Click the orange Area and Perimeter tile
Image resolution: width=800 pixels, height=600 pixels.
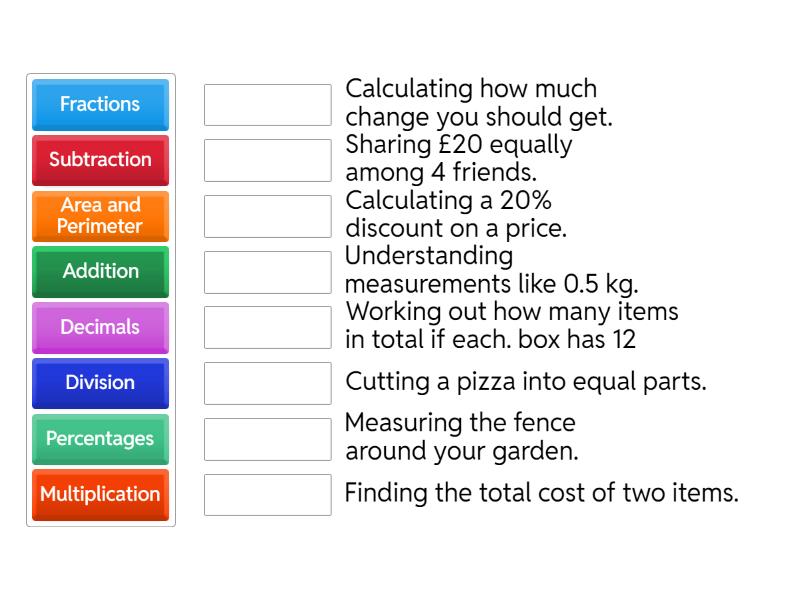[x=100, y=216]
